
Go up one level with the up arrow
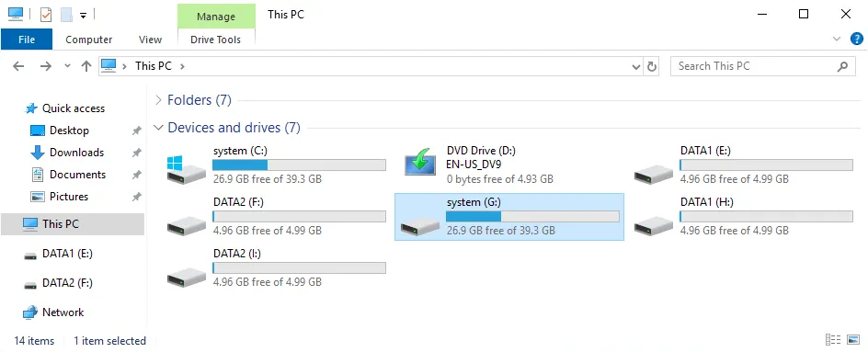click(86, 66)
